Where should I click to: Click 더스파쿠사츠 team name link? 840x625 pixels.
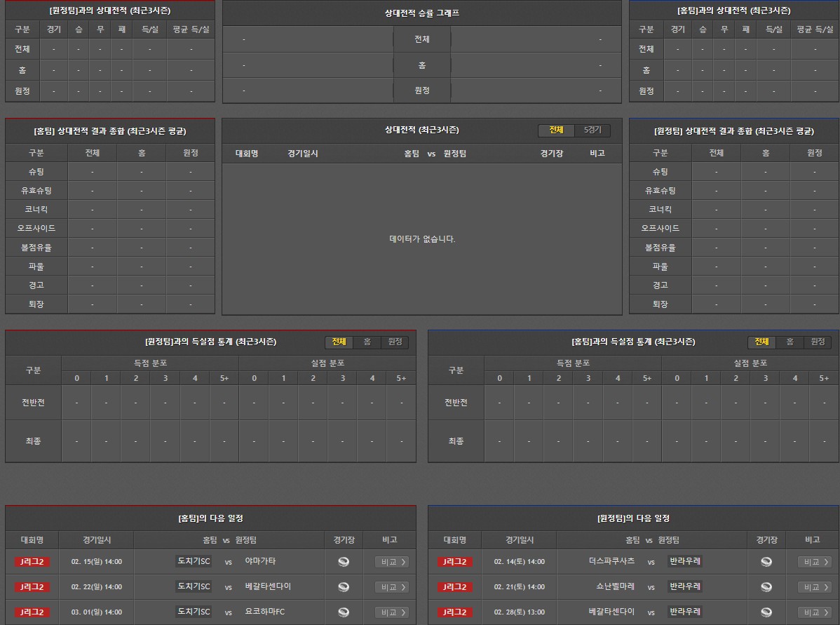(x=611, y=561)
